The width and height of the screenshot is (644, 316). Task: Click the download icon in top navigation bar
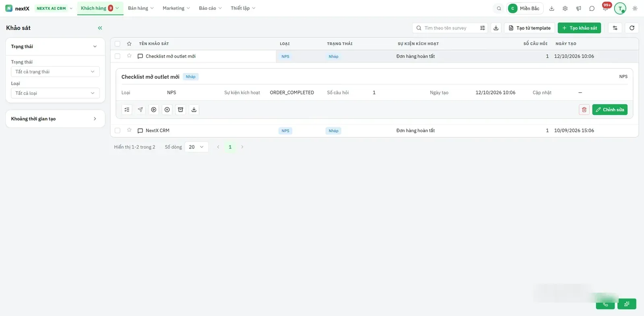(552, 8)
